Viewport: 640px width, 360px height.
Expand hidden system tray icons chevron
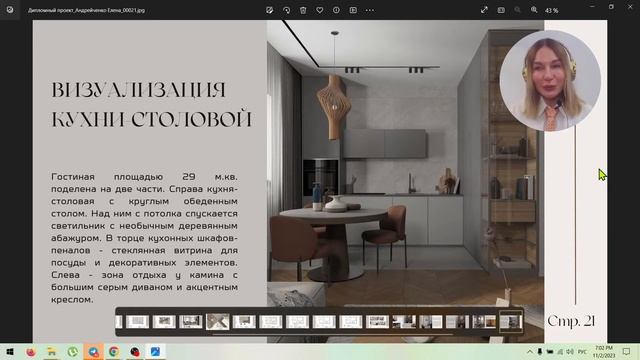point(529,352)
